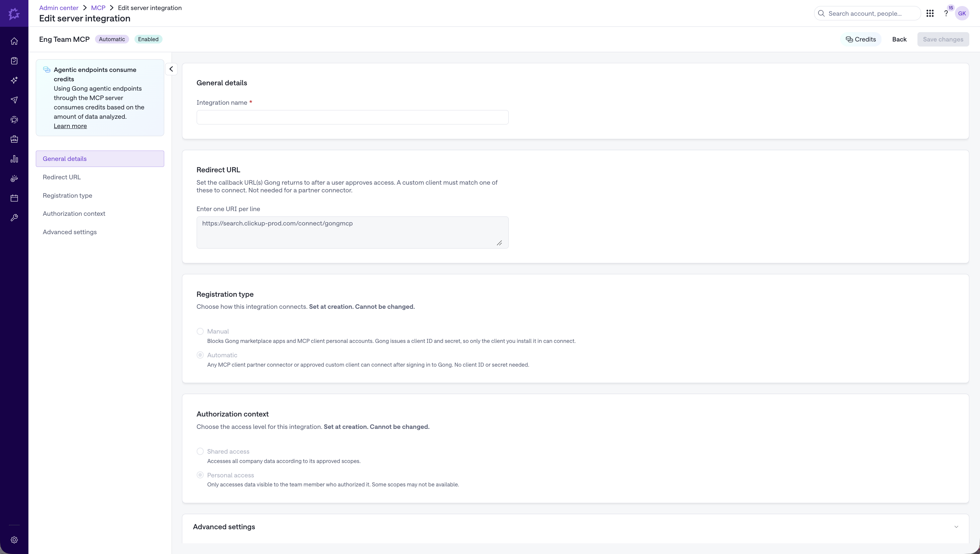Open the paper plane icon in sidebar
Screen dimensions: 980x554
[14, 100]
